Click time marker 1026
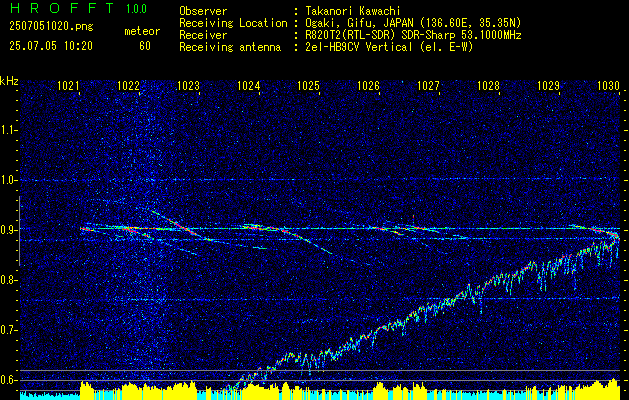The image size is (629, 400). tap(369, 85)
